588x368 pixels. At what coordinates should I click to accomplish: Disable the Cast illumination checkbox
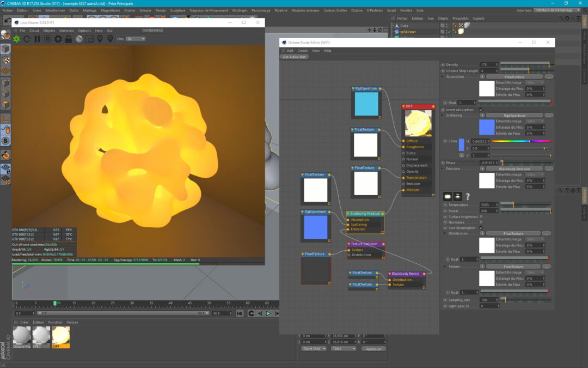(481, 228)
